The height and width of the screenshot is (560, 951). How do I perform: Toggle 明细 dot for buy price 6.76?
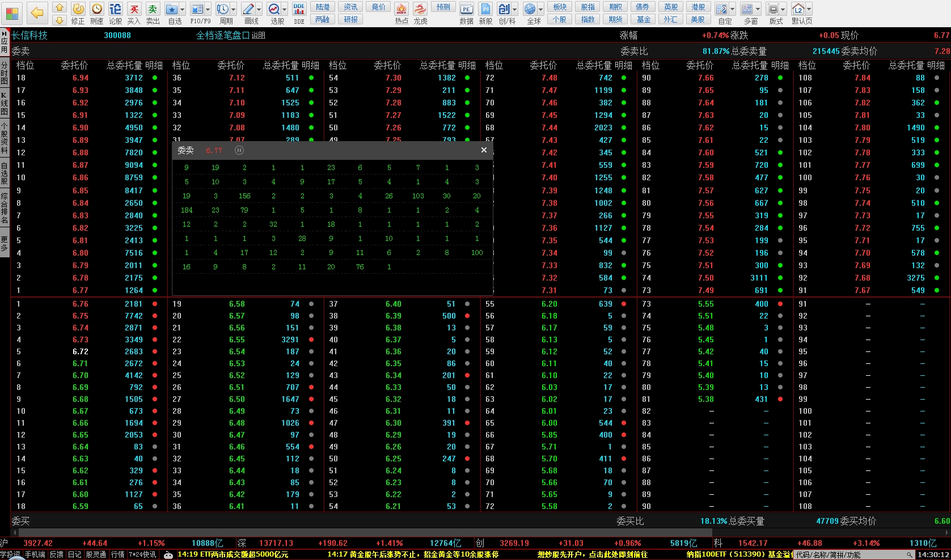(x=155, y=304)
